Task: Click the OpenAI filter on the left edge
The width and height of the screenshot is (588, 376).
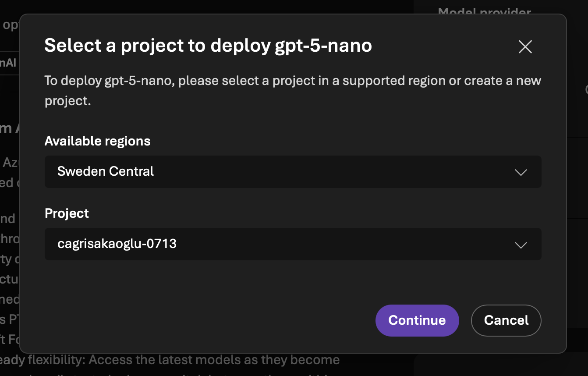Action: click(x=9, y=63)
